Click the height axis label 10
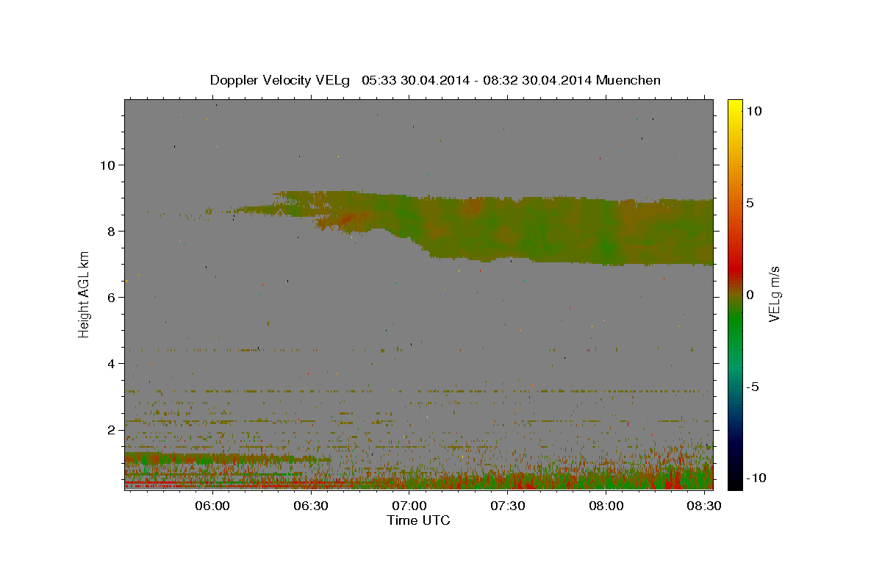This screenshot has width=882, height=588. [x=107, y=165]
